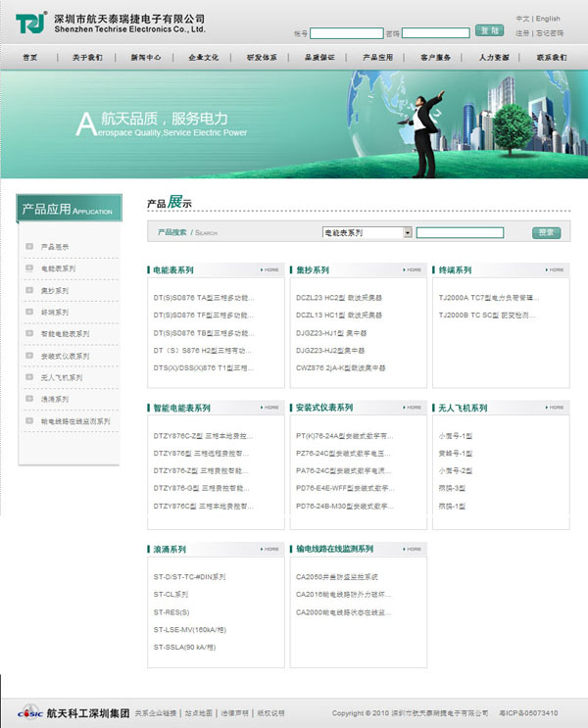Click the 法律声明 footer link

[234, 712]
